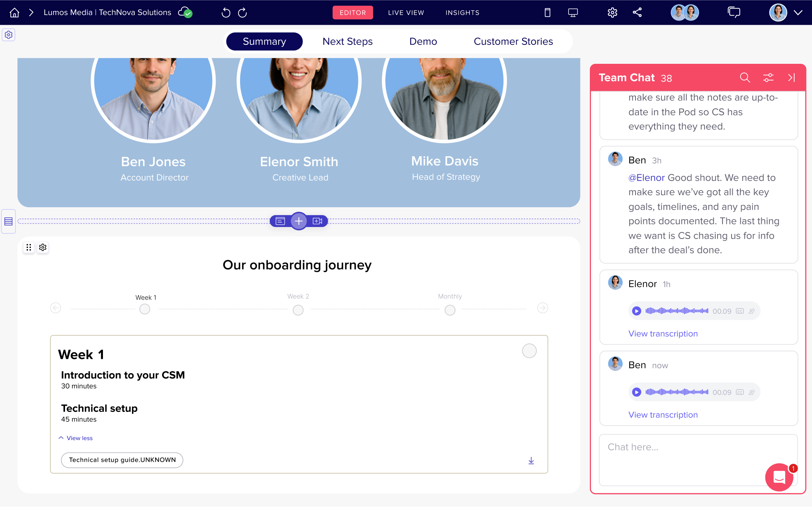The image size is (812, 507).
Task: View transcription of Elenor's voice message
Action: pos(663,334)
